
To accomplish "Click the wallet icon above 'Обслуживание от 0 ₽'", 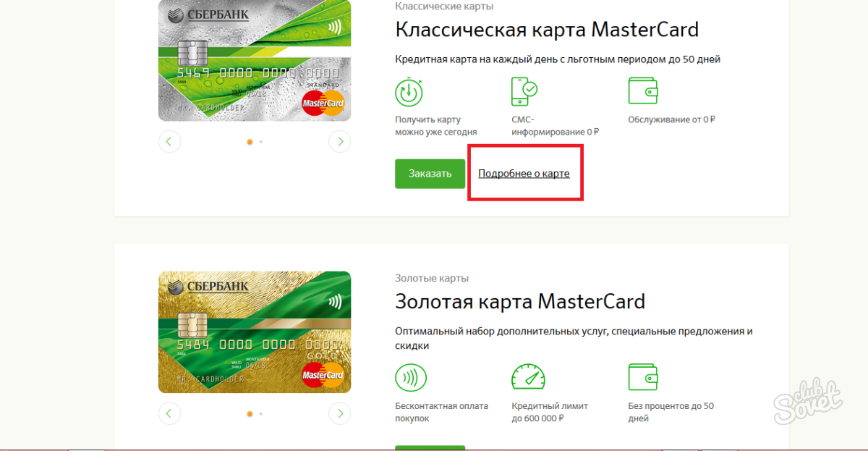I will [x=643, y=92].
